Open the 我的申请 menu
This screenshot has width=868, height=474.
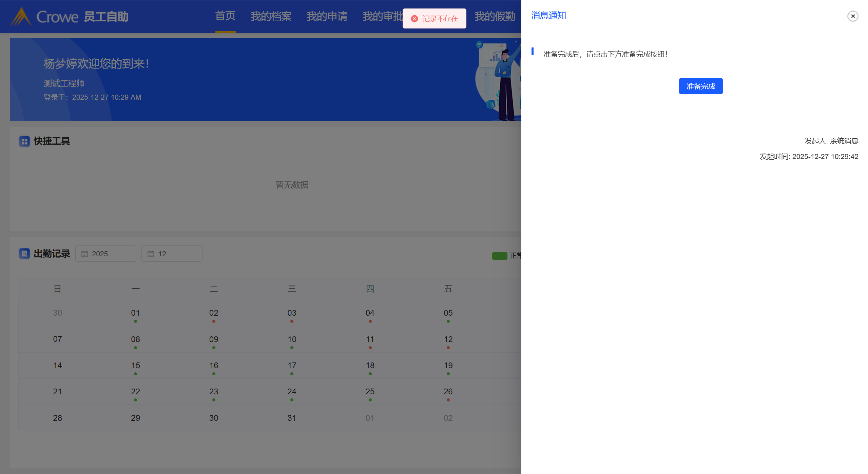point(327,16)
